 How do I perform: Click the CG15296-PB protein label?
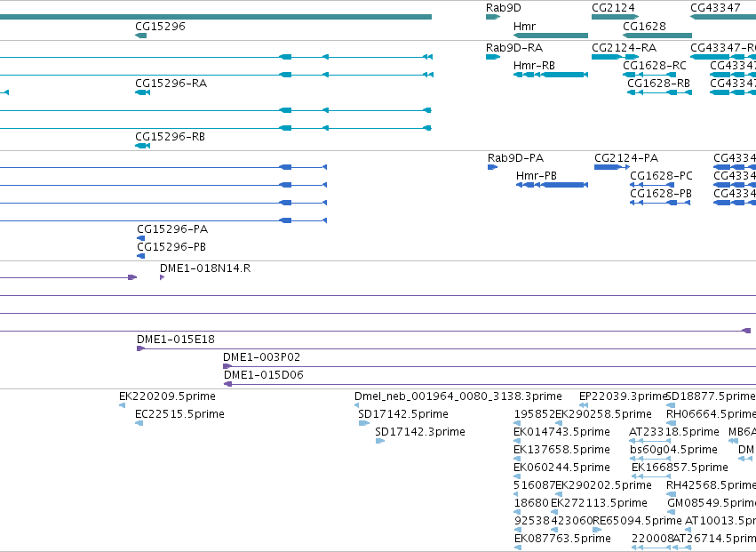click(171, 247)
